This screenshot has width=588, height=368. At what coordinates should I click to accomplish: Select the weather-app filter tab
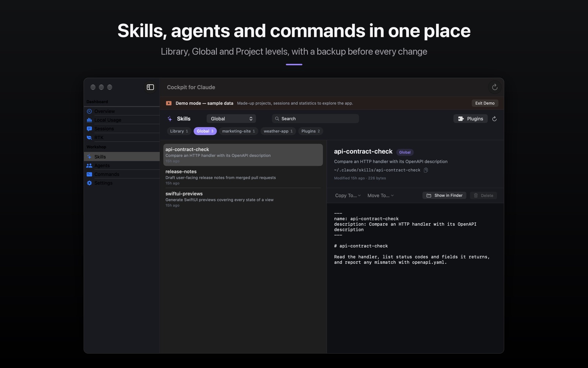(278, 131)
